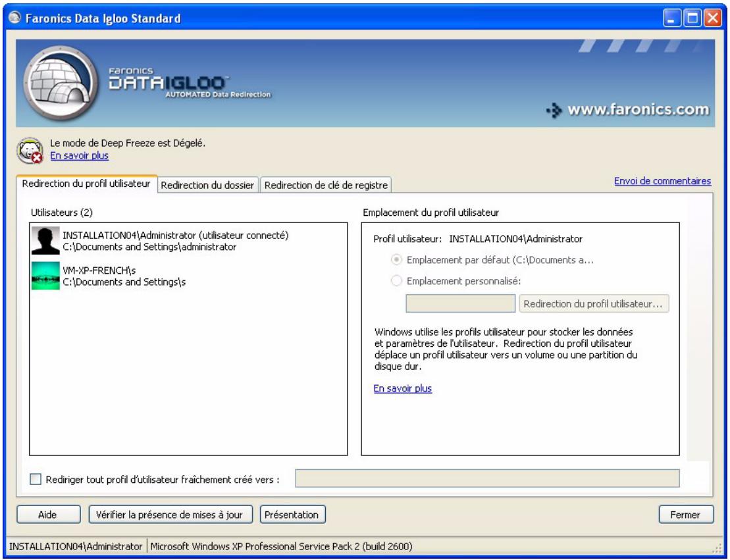Click 'Le mode de Deep Freeze est Dégelé.' text
Viewport: 730px width, 560px height.
(x=128, y=143)
